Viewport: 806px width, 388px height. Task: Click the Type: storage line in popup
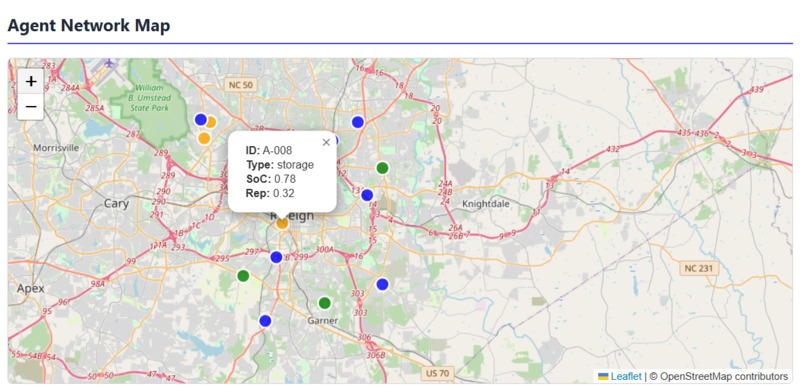[x=280, y=164]
